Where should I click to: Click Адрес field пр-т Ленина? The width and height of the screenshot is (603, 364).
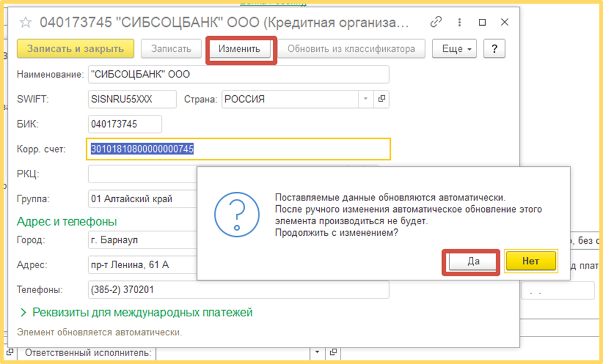(x=142, y=265)
